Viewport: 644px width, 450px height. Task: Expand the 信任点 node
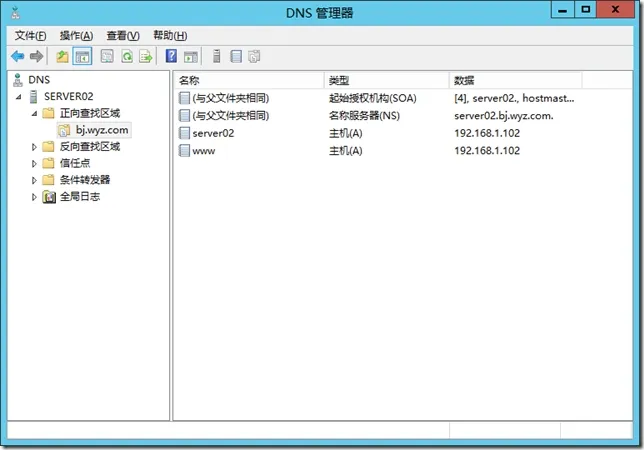coord(34,163)
